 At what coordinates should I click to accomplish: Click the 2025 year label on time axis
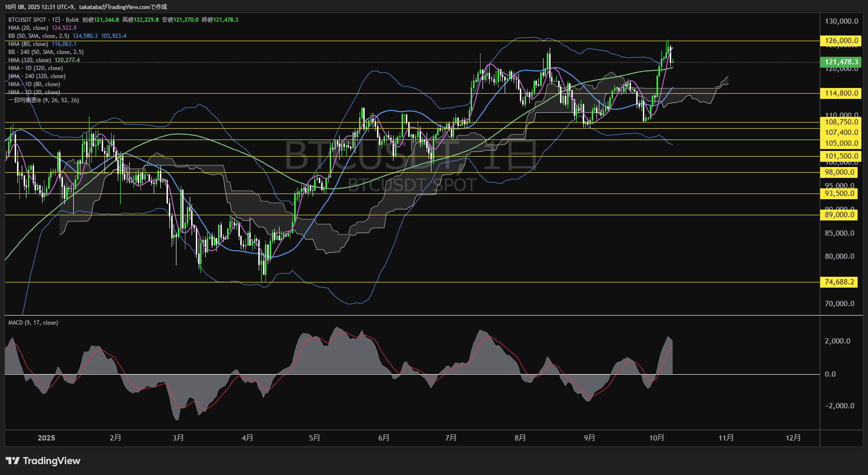[x=46, y=438]
